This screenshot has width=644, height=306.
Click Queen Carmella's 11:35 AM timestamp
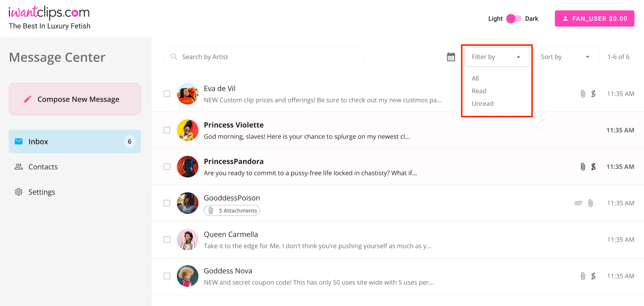click(620, 239)
